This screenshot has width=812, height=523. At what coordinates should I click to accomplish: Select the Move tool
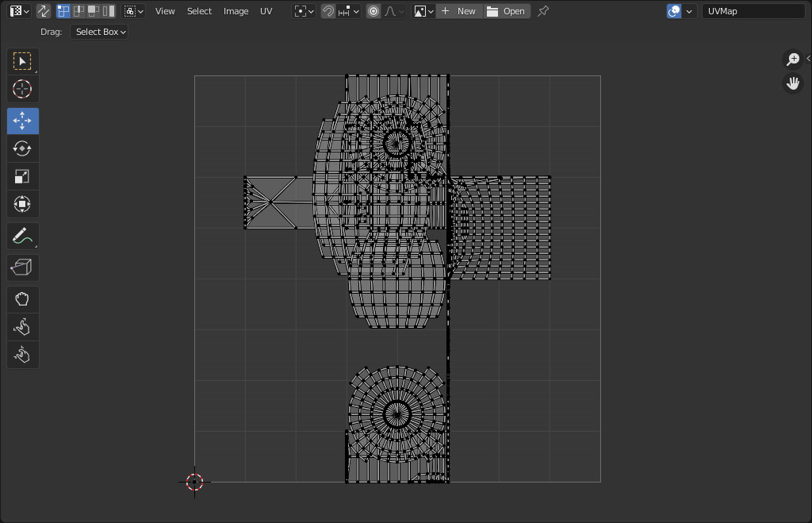(x=22, y=121)
